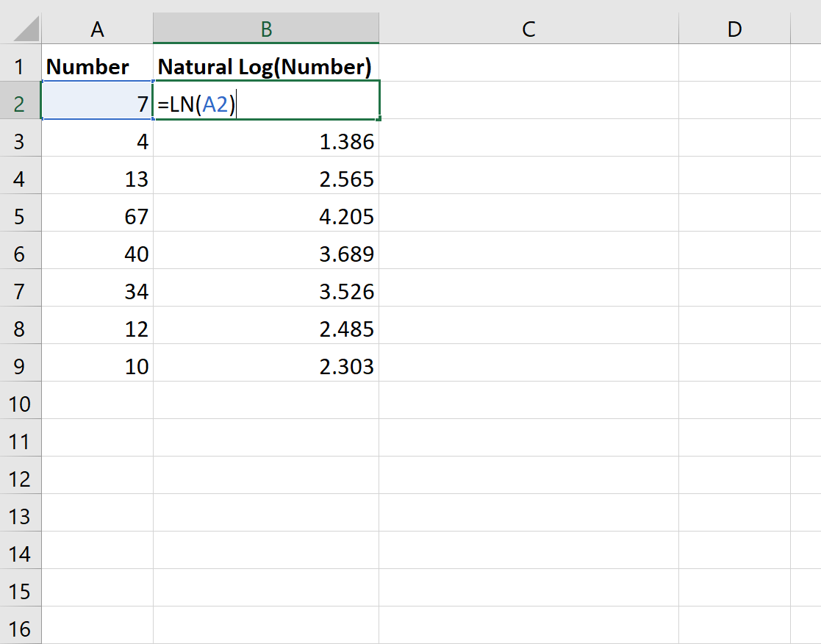Click the formula =LN(A2) in cell B2

[x=197, y=104]
